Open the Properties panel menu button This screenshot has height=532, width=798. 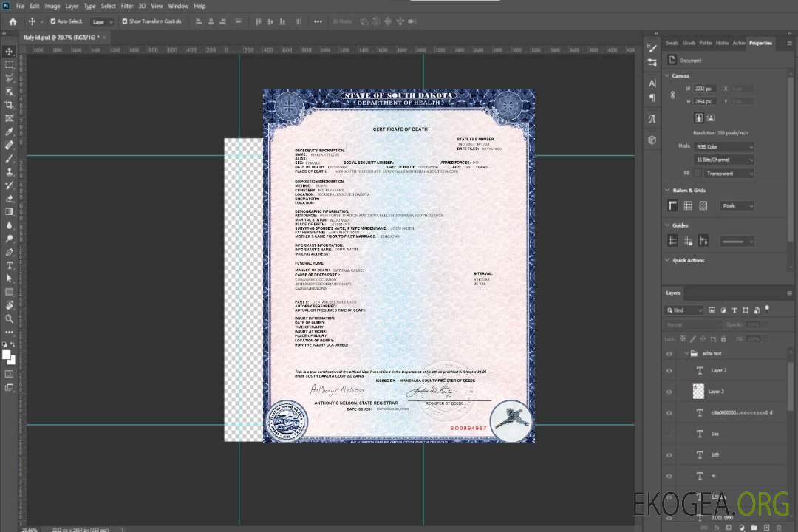[x=789, y=44]
